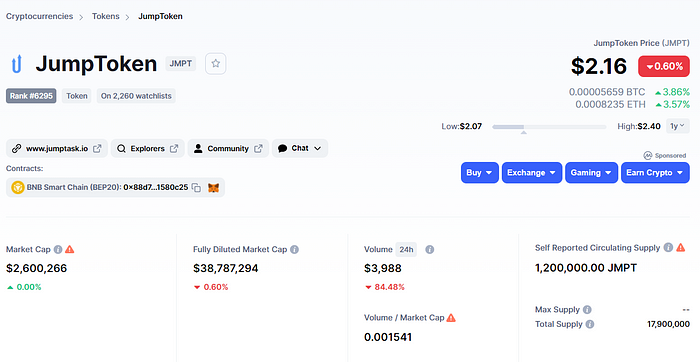Open the Max Supply info icon
This screenshot has width=700, height=362.
pyautogui.click(x=587, y=310)
